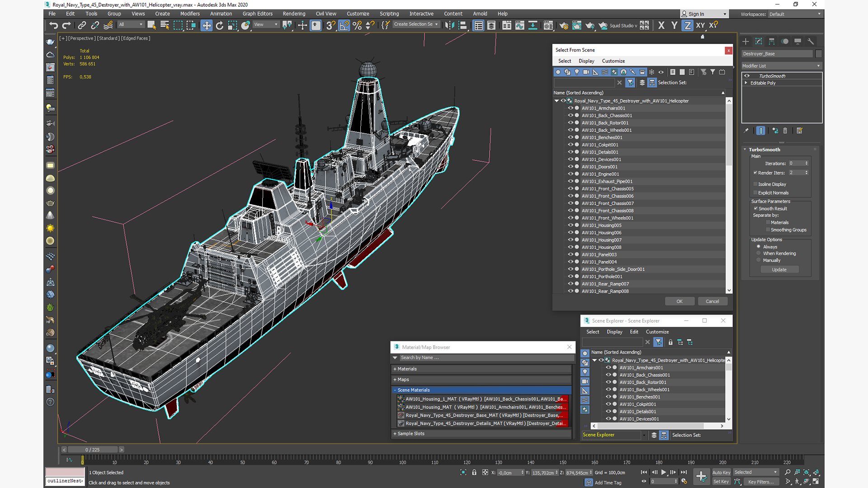Hide AW101_Back_Chassis001 in Scene Explorer
This screenshot has width=868, height=488.
tap(608, 375)
